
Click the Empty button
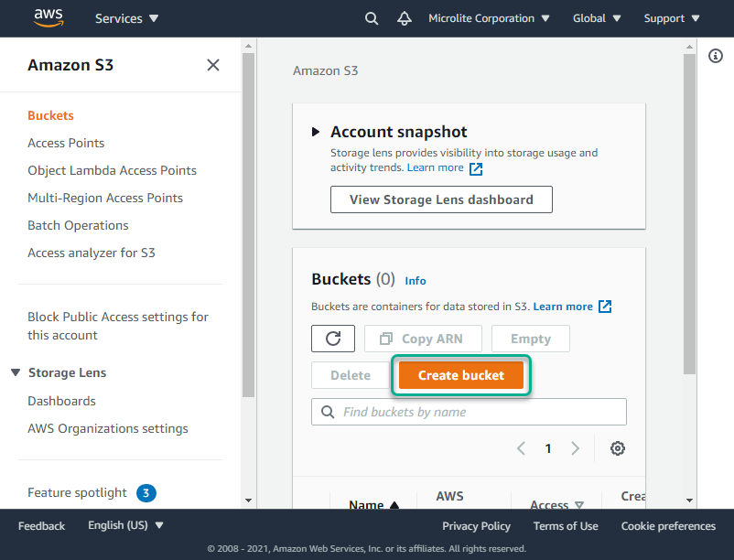coord(531,339)
